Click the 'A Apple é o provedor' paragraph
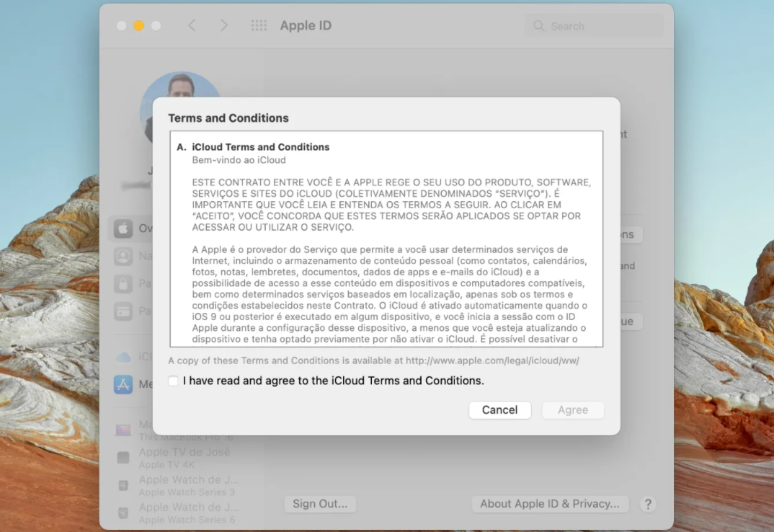Viewport: 774px width, 532px height. pyautogui.click(x=390, y=294)
